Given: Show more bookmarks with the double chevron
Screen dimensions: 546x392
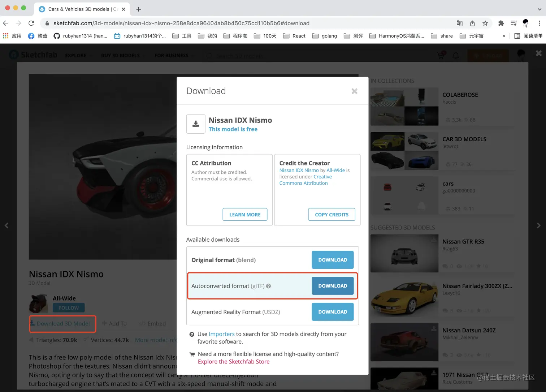Looking at the screenshot, I should (504, 36).
